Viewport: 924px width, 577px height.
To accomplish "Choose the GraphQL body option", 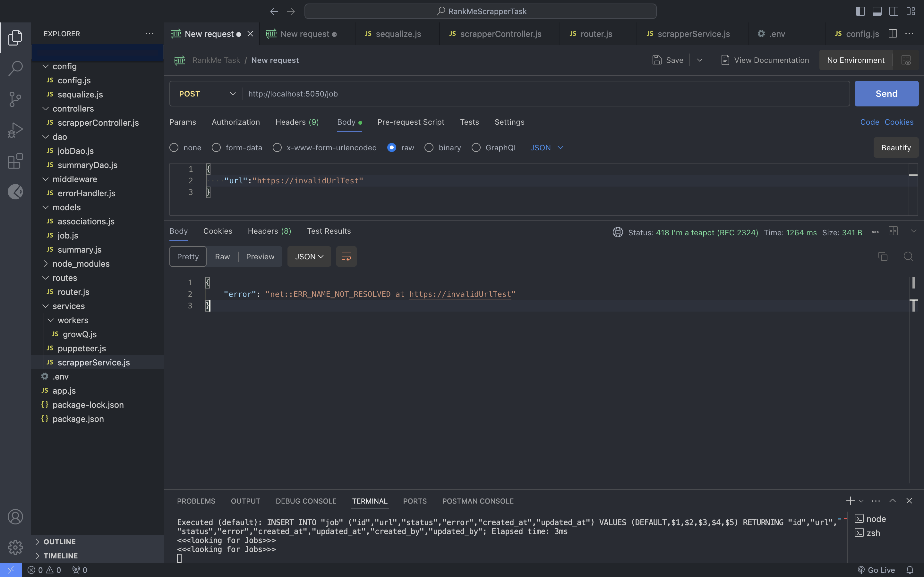I will (x=476, y=148).
